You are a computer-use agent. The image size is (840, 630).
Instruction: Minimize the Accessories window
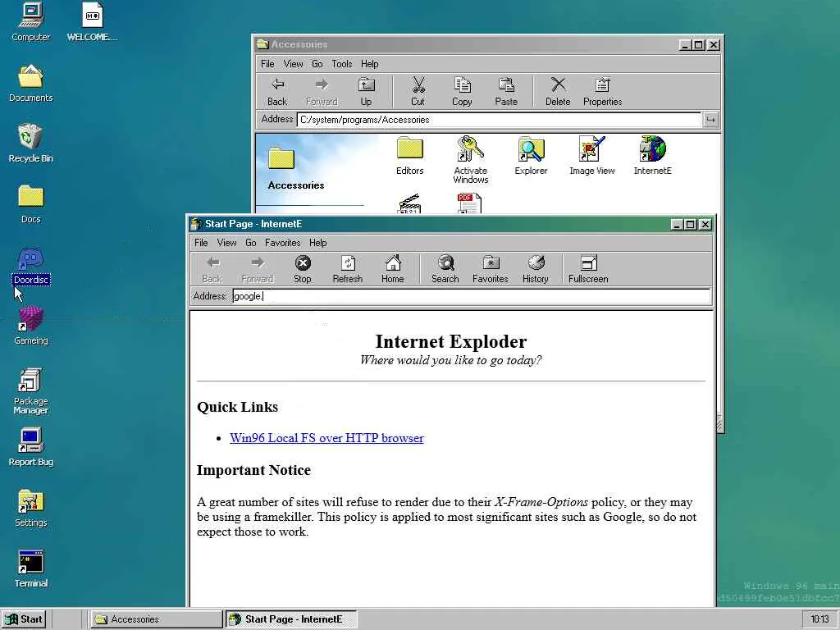[685, 45]
